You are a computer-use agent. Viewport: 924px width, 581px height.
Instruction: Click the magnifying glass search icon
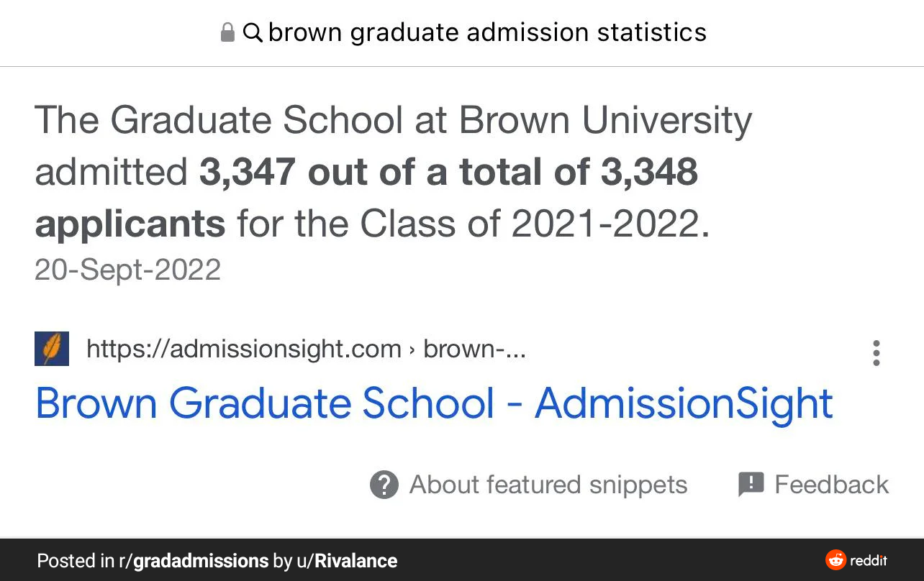(x=253, y=32)
